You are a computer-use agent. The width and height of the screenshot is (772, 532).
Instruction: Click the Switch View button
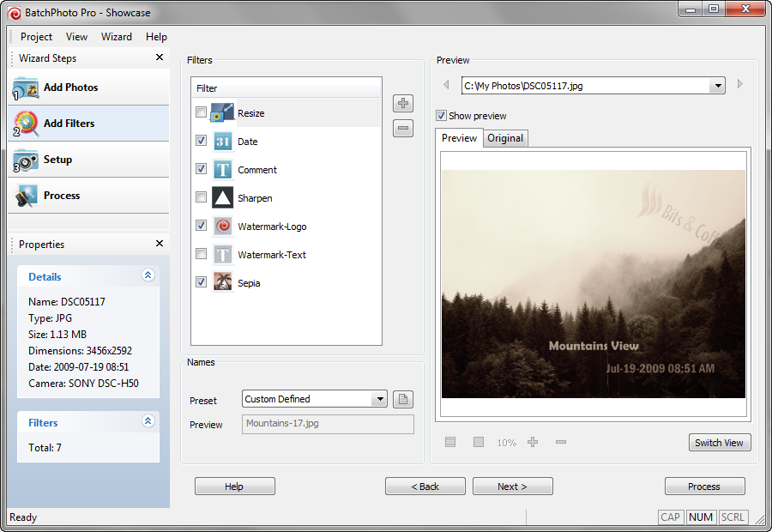pyautogui.click(x=720, y=443)
